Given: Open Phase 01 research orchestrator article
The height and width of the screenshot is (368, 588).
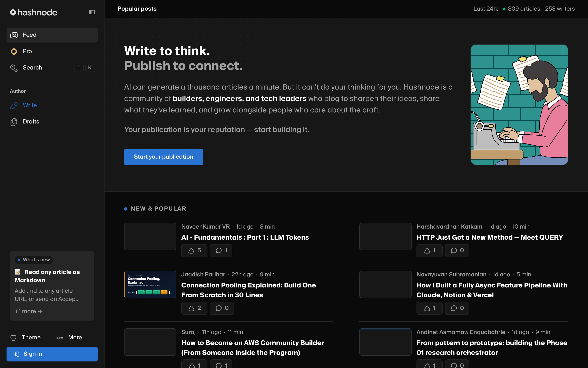Looking at the screenshot, I should (x=492, y=348).
